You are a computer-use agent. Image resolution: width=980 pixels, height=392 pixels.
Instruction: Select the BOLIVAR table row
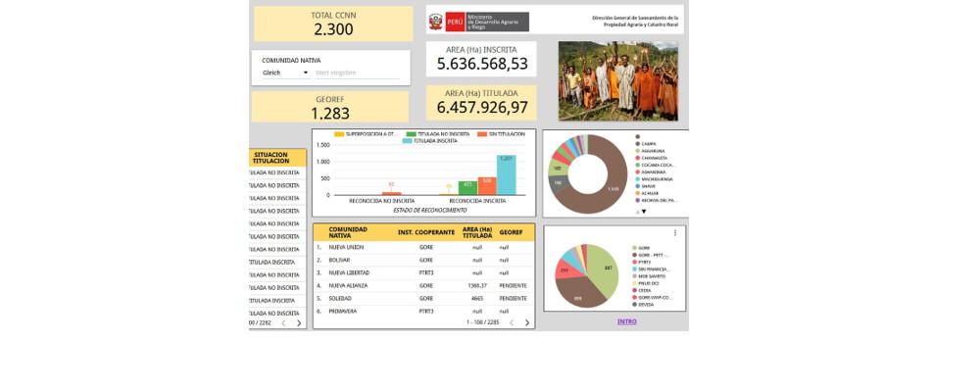pyautogui.click(x=423, y=260)
